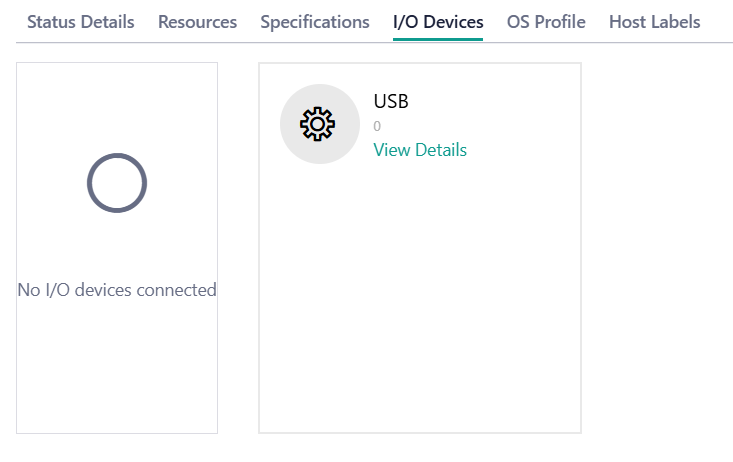Open the OS Profile tab

click(546, 22)
